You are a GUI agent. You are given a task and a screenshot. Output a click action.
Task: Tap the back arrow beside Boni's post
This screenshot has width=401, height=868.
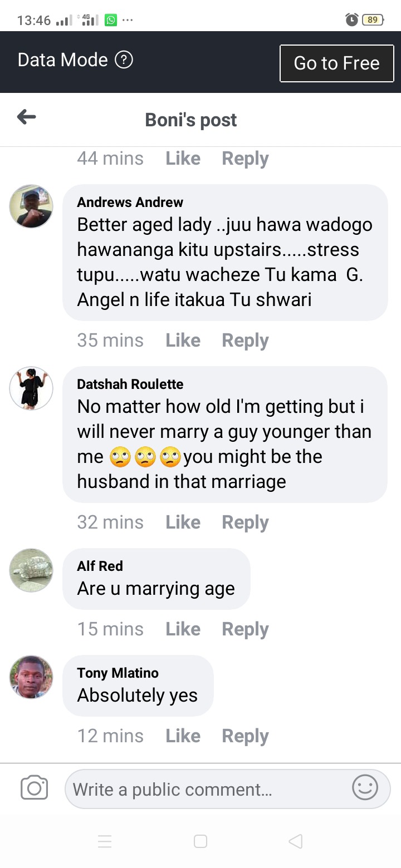click(27, 117)
